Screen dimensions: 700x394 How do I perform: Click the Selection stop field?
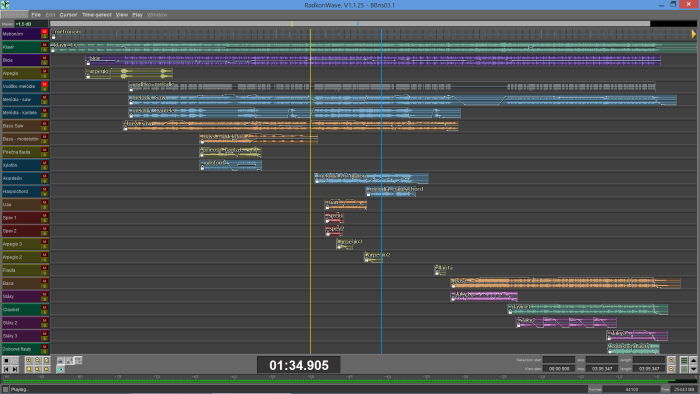click(x=602, y=360)
